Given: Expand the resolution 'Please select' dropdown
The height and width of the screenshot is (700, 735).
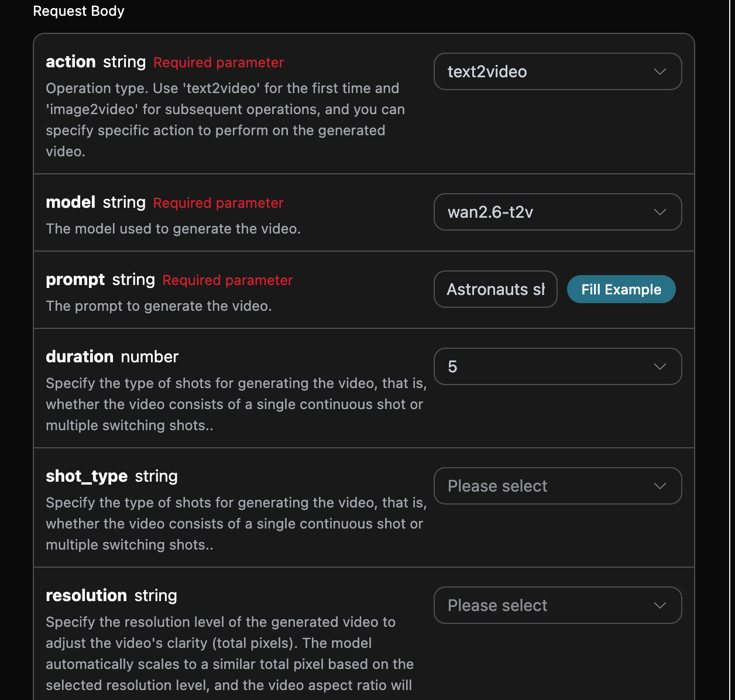Looking at the screenshot, I should (550, 606).
